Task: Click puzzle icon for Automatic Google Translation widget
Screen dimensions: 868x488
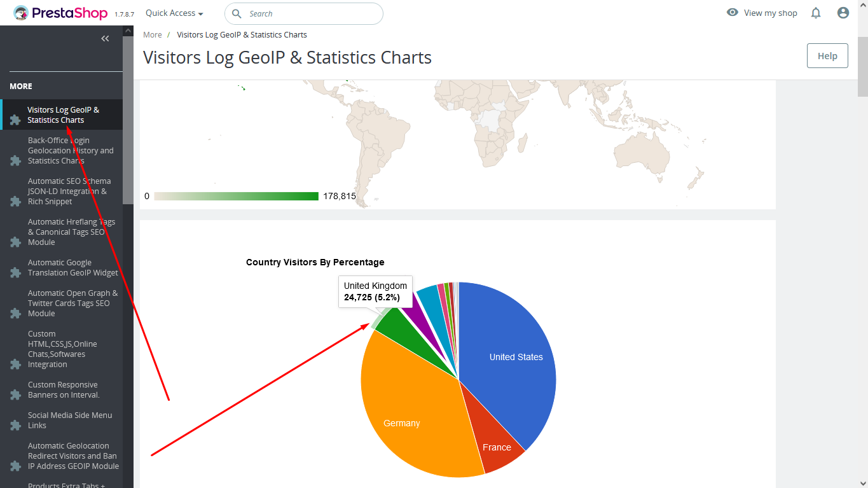Action: coord(16,272)
